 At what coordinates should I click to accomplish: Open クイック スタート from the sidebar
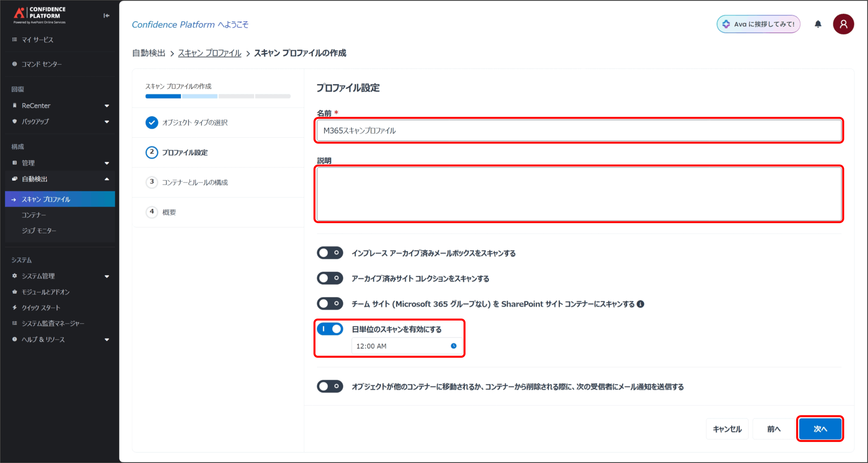(x=41, y=308)
